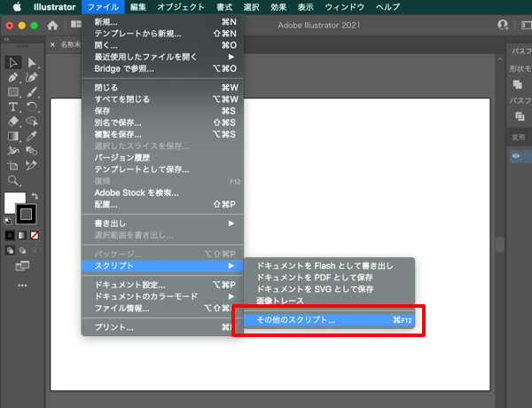
Task: Select the Type tool
Action: (13, 107)
